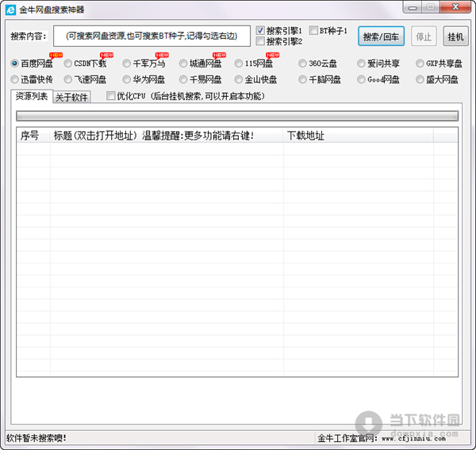Viewport: 476px width, 450px height.
Task: Choose the CSDN下载 radio option
Action: pos(68,63)
